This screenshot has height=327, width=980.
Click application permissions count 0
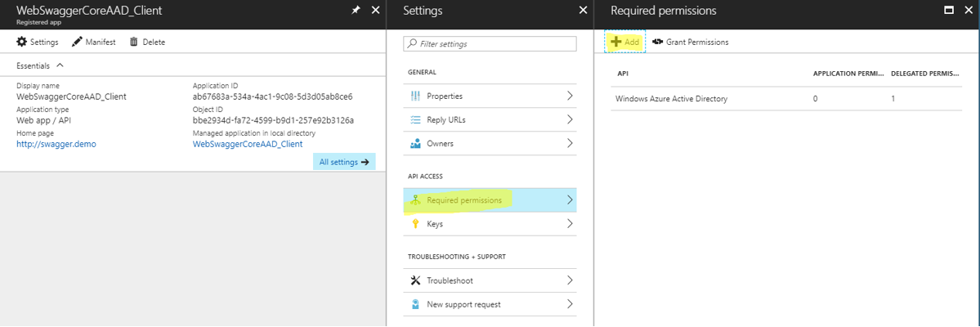click(x=815, y=99)
